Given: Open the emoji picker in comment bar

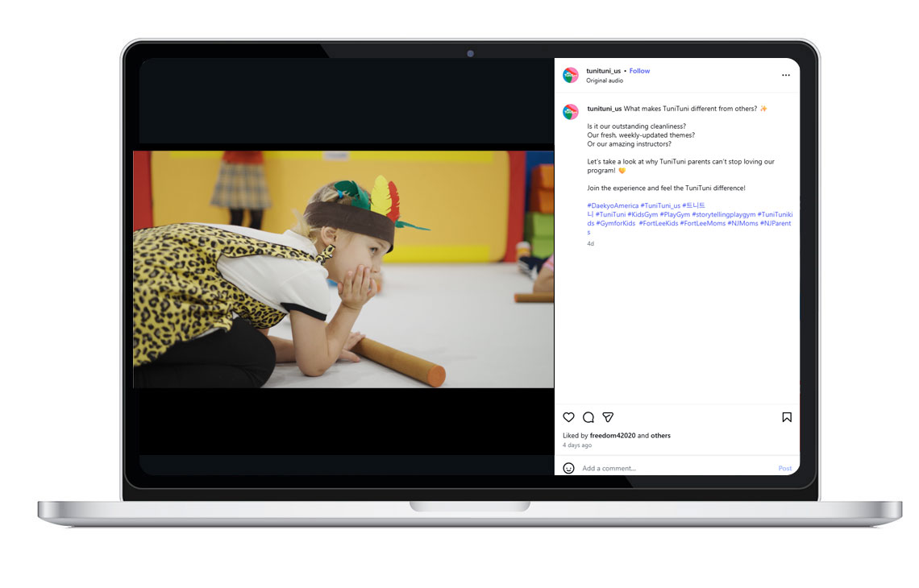Looking at the screenshot, I should click(568, 468).
